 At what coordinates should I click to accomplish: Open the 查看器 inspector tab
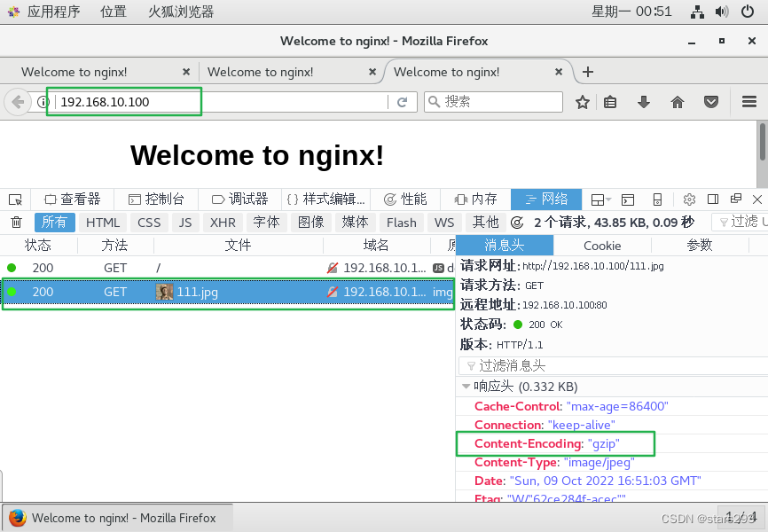pyautogui.click(x=73, y=199)
